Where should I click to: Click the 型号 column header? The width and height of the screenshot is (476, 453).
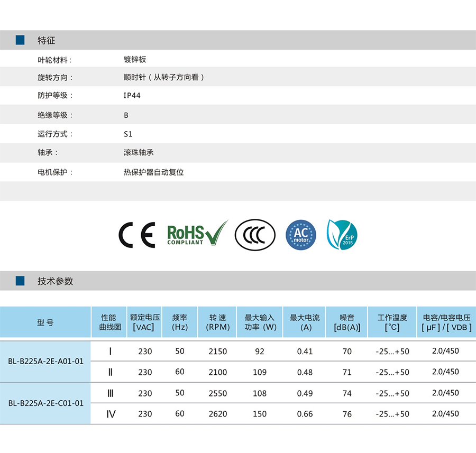tap(45, 322)
